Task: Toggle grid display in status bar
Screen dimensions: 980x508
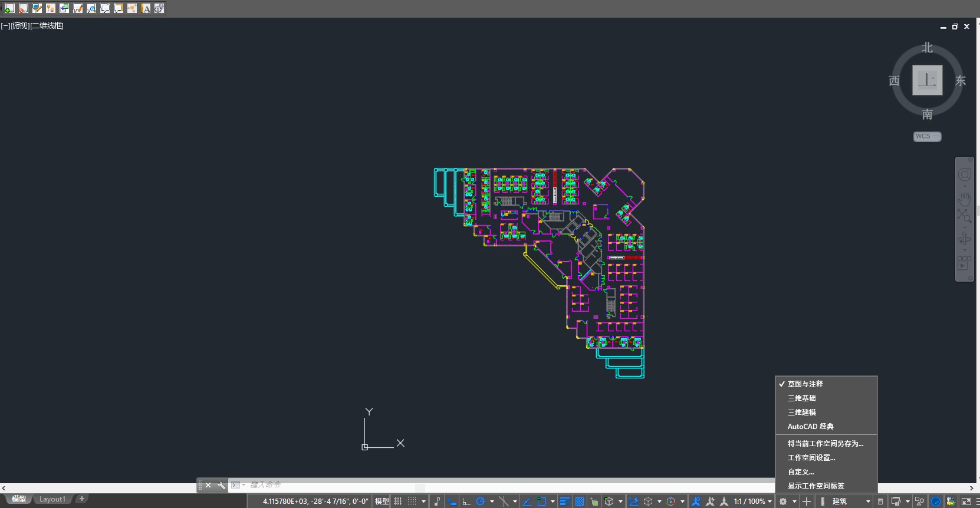Action: (x=398, y=502)
